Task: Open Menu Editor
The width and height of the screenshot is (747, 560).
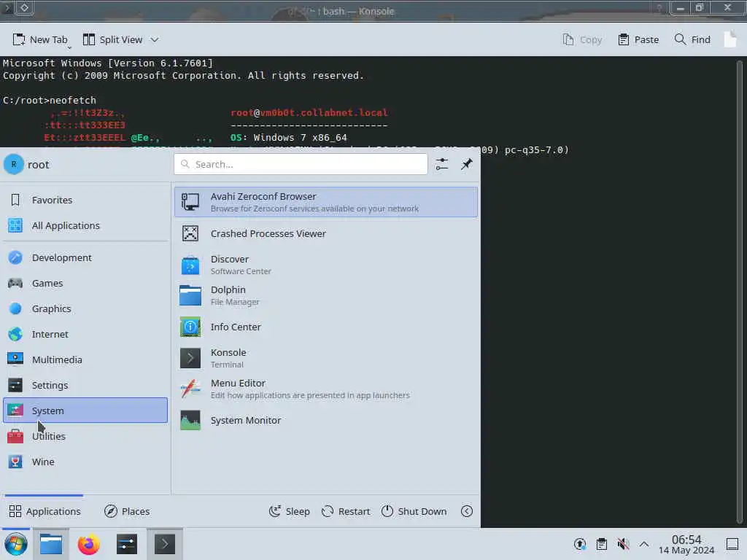Action: [x=325, y=389]
